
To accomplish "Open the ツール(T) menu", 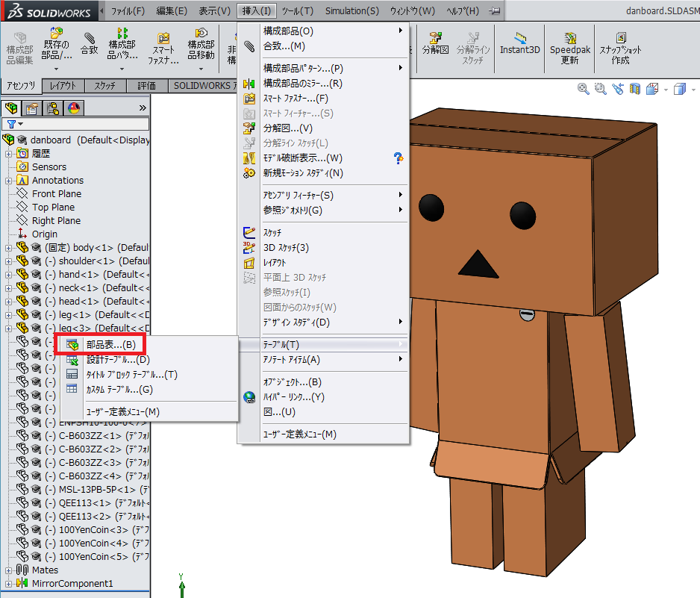I will (x=297, y=10).
